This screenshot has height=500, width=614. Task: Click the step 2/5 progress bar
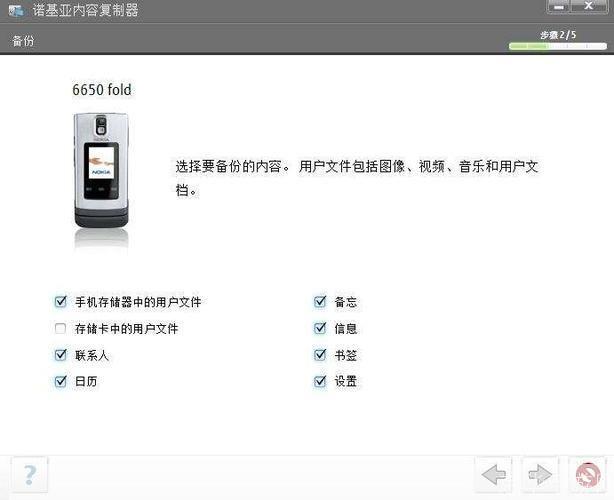tap(558, 46)
